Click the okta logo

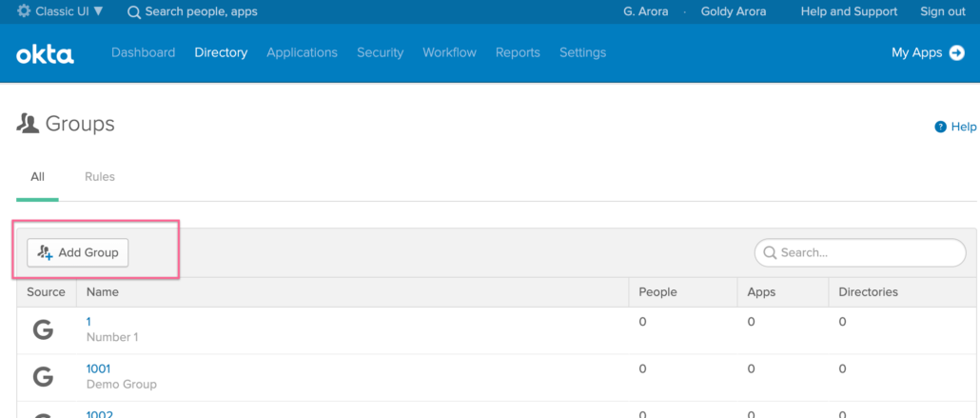coord(45,54)
